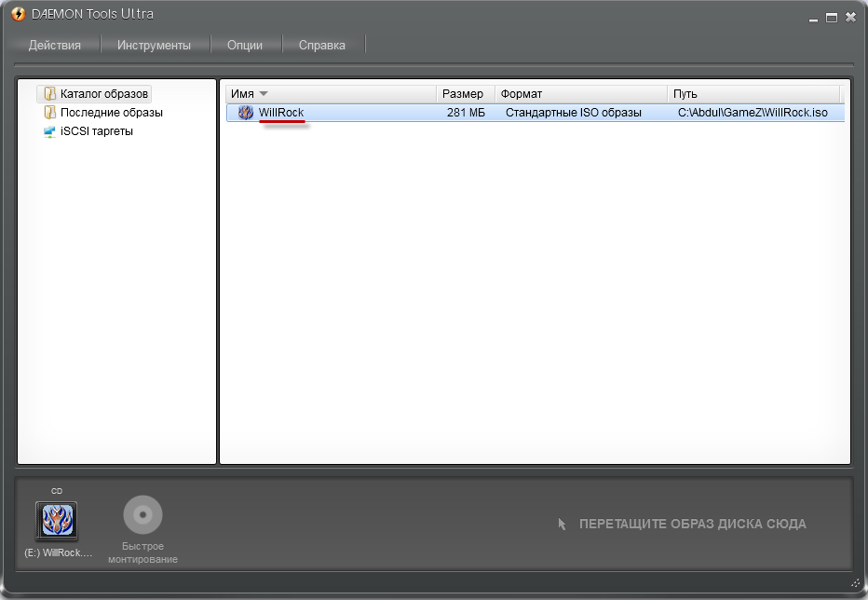Sort the list by the Формат column
This screenshot has height=600, width=868.
click(581, 93)
